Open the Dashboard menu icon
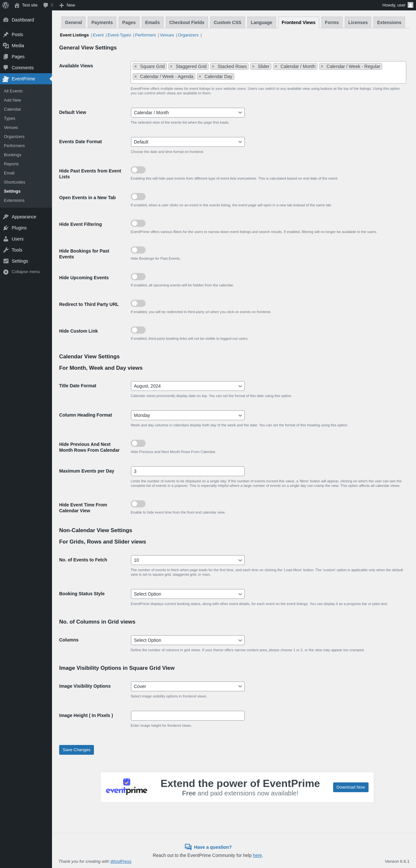Screen dimensions: 416x868 [x=6, y=20]
